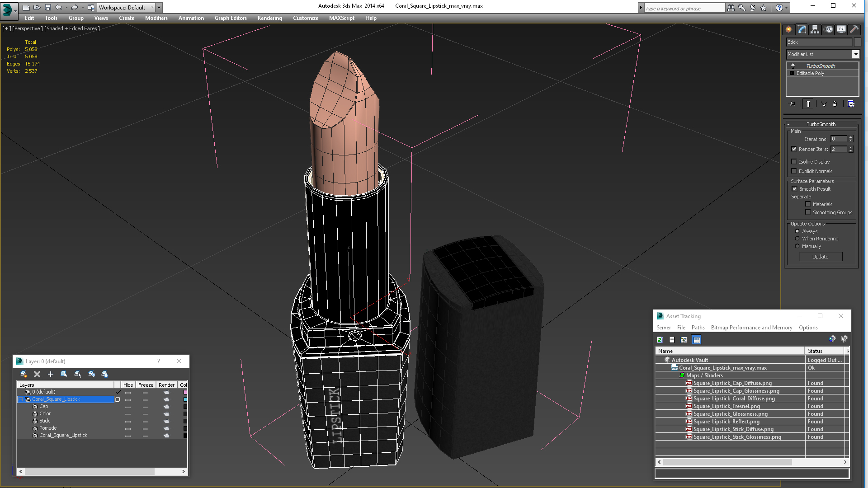Collapse the TurboSmooth rollout

[788, 124]
